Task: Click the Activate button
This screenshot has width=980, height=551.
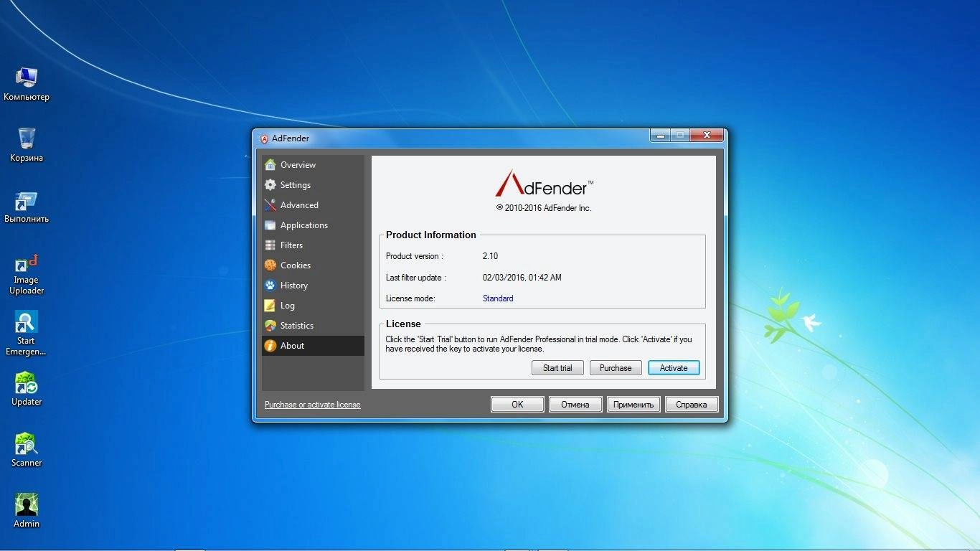Action: pos(674,367)
